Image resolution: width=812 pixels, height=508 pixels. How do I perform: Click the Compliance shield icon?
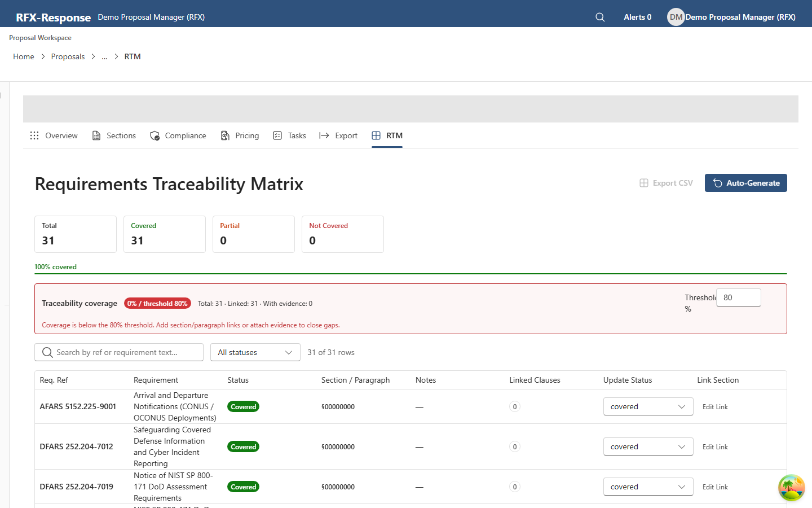pyautogui.click(x=155, y=135)
